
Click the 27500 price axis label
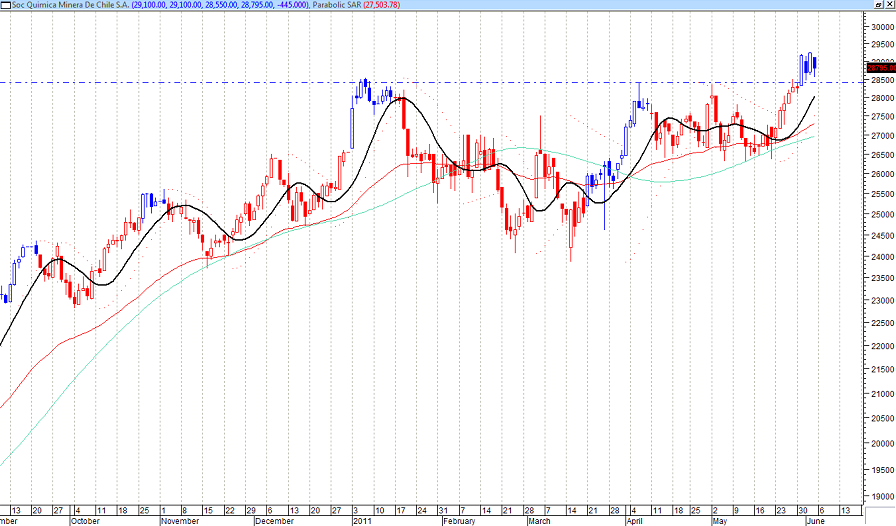883,117
